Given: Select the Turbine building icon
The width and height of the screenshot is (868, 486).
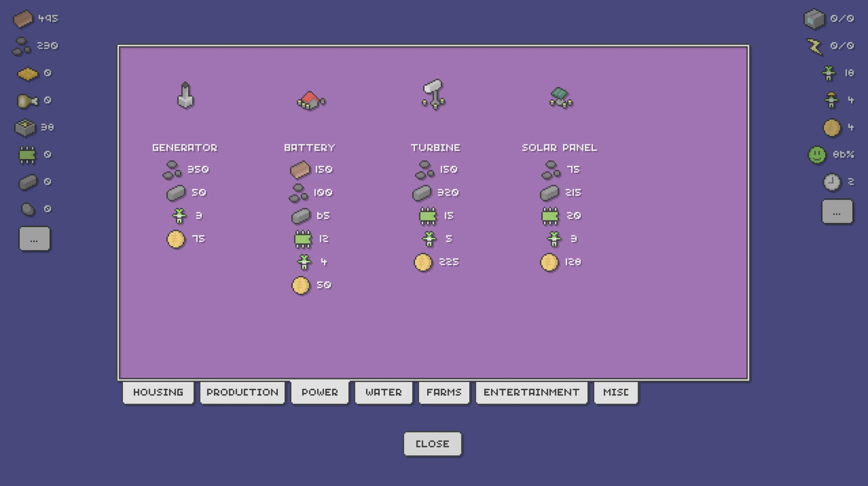Looking at the screenshot, I should [434, 94].
